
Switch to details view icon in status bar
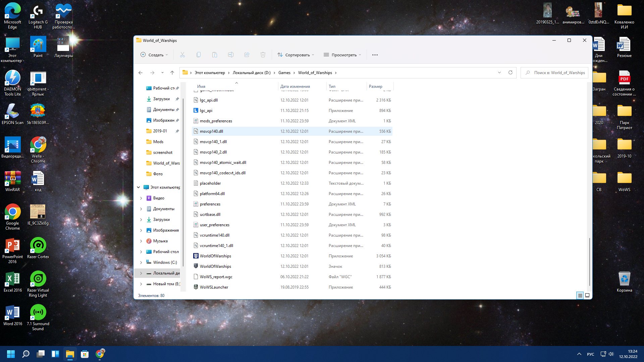click(x=580, y=295)
